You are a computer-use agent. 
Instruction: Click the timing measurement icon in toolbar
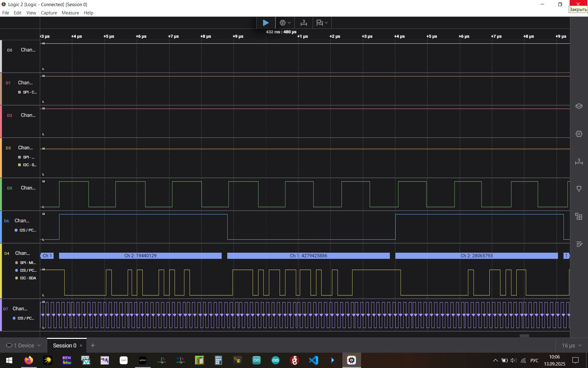303,23
